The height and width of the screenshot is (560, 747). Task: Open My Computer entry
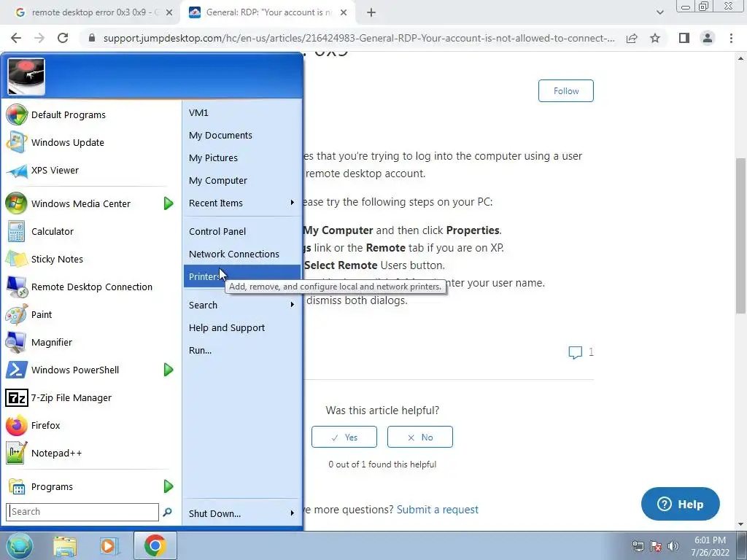coord(242,181)
